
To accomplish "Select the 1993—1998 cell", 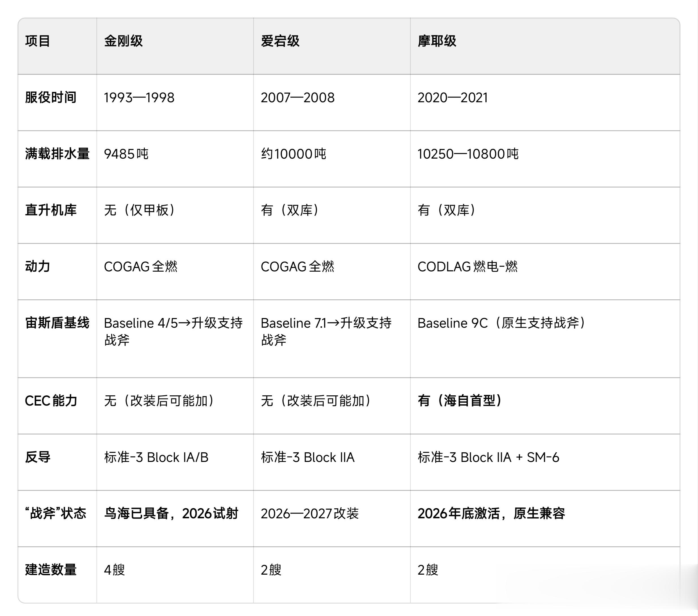I will click(139, 98).
